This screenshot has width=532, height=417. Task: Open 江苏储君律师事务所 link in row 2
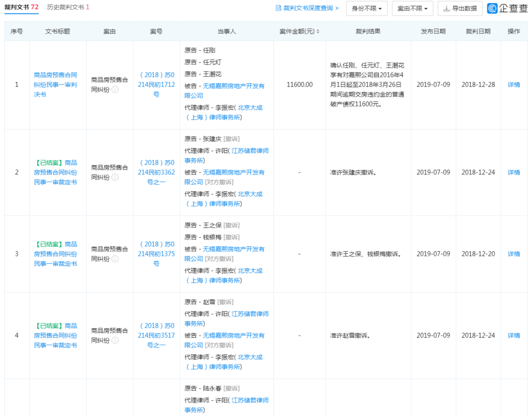coord(227,156)
